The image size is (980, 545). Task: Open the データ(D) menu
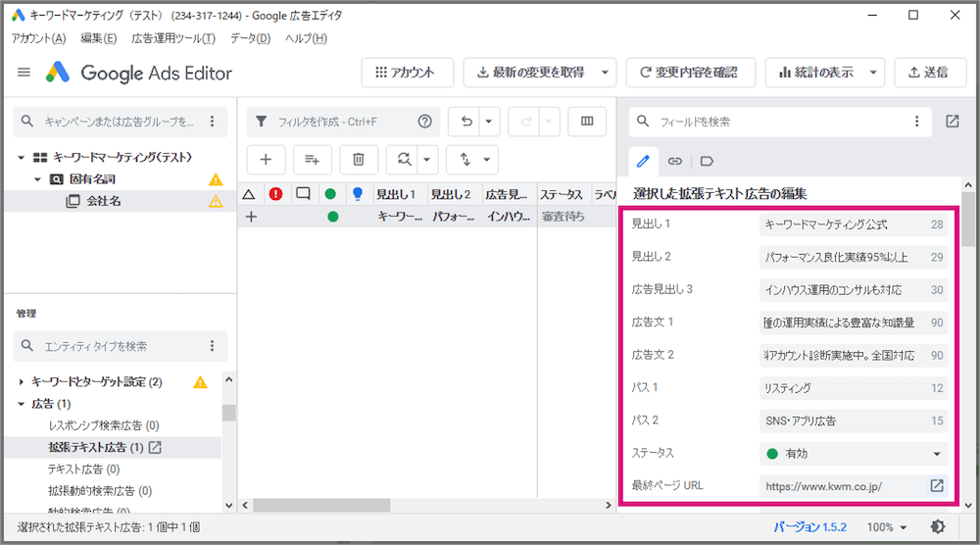point(250,39)
